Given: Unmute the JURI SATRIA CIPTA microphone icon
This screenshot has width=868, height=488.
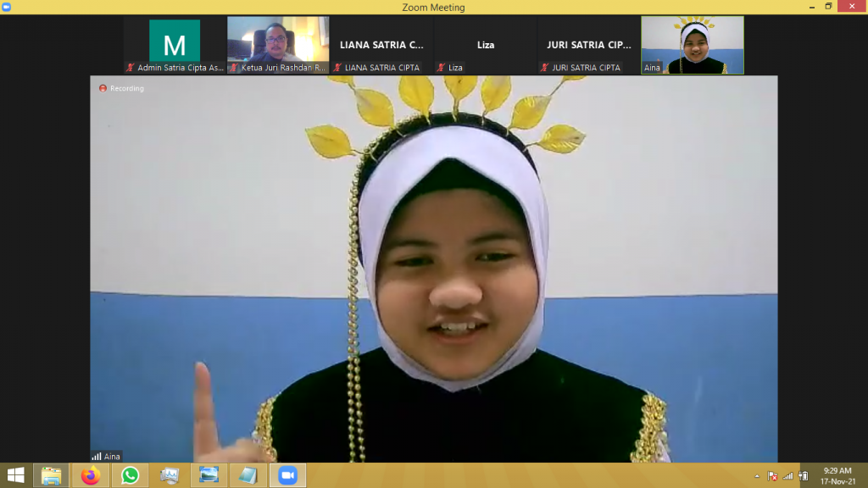Looking at the screenshot, I should coord(542,66).
